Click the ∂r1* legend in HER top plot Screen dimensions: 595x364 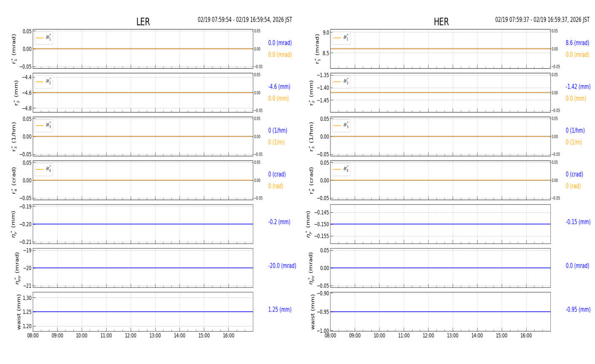341,38
